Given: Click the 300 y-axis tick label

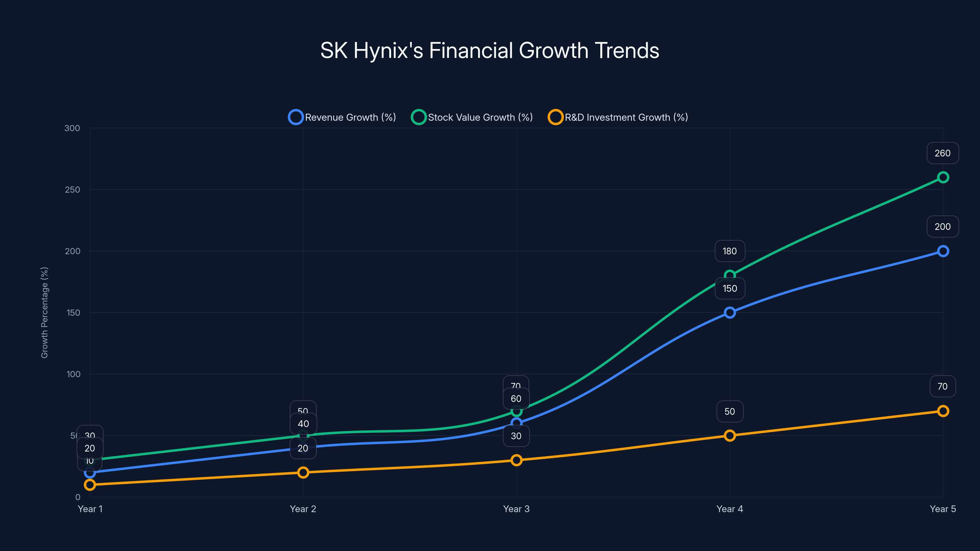Looking at the screenshot, I should (x=72, y=128).
